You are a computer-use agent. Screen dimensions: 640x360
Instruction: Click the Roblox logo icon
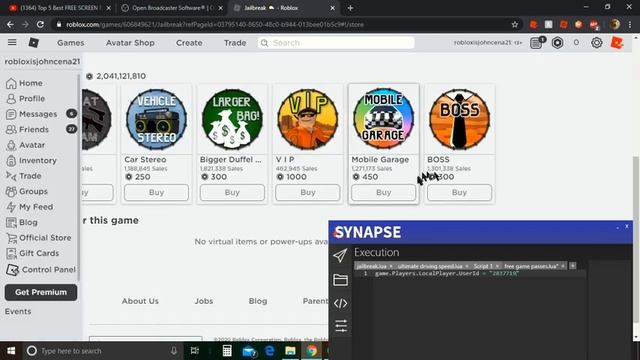click(x=33, y=42)
